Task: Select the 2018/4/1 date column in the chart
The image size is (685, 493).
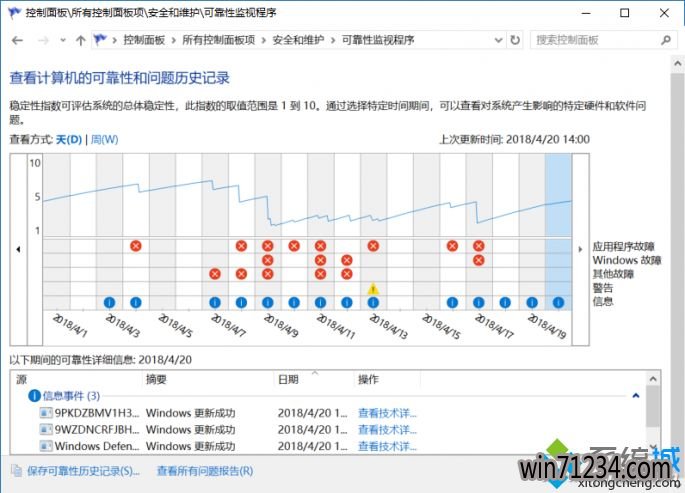Action: click(57, 231)
